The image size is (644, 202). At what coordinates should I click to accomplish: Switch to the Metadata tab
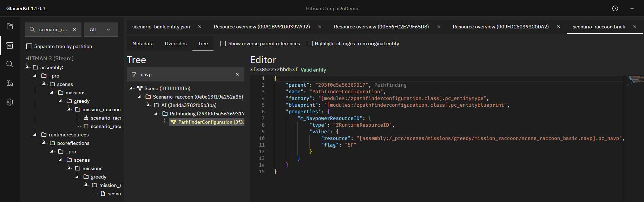click(143, 43)
